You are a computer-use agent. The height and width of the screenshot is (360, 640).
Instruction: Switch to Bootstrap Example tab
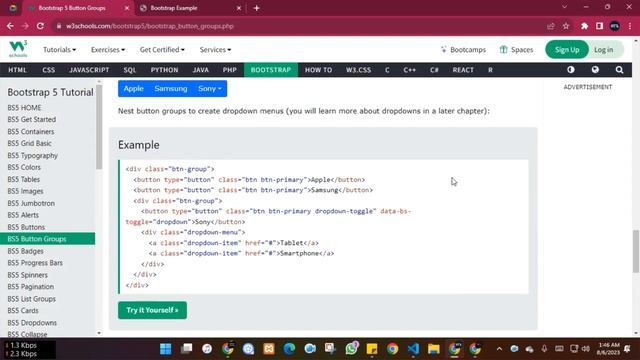click(x=190, y=8)
